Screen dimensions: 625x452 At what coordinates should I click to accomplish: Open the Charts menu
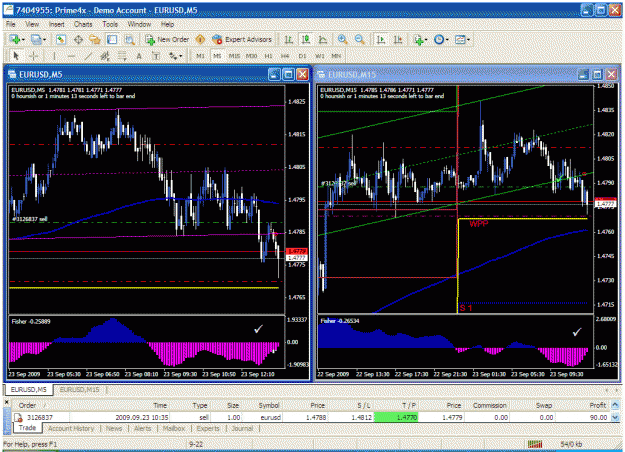click(83, 24)
